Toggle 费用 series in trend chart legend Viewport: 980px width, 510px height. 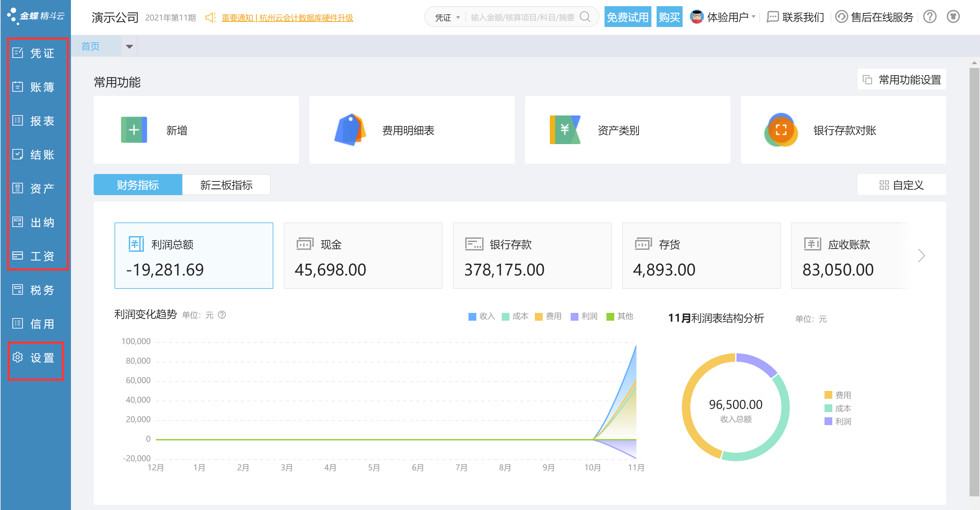point(548,316)
